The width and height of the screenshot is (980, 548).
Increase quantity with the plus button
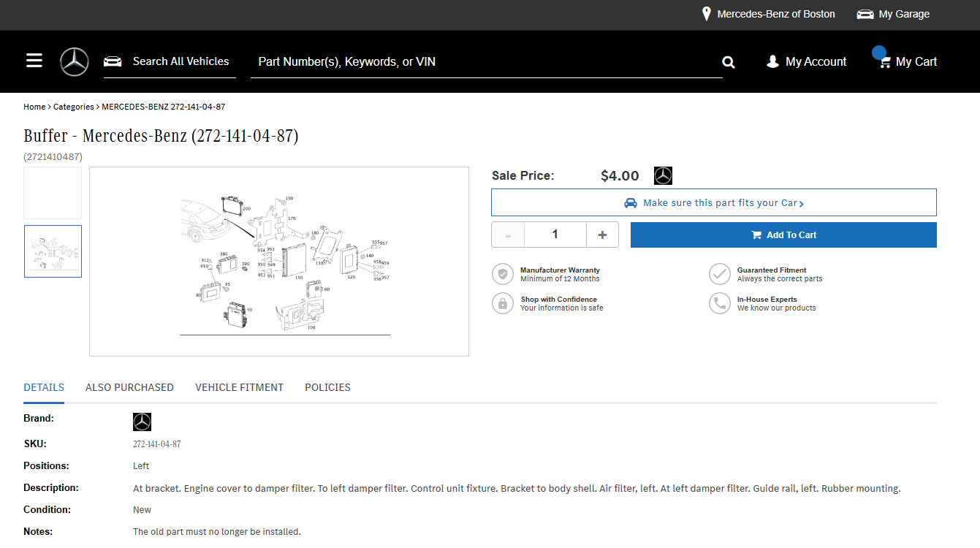click(x=602, y=235)
